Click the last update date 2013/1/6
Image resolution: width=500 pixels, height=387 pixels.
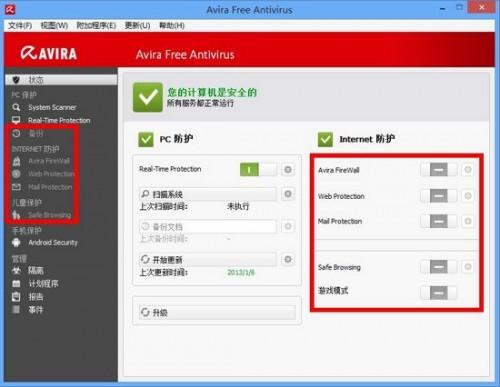pyautogui.click(x=241, y=272)
